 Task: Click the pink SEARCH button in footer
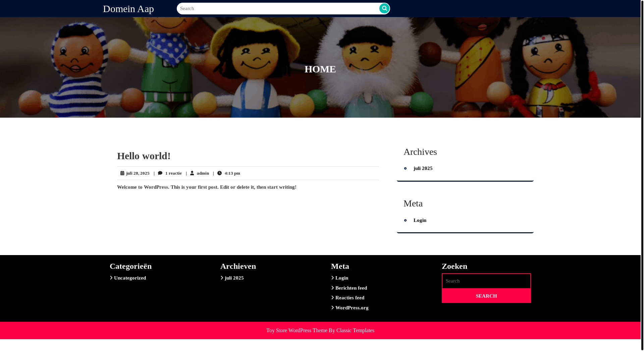tap(486, 296)
